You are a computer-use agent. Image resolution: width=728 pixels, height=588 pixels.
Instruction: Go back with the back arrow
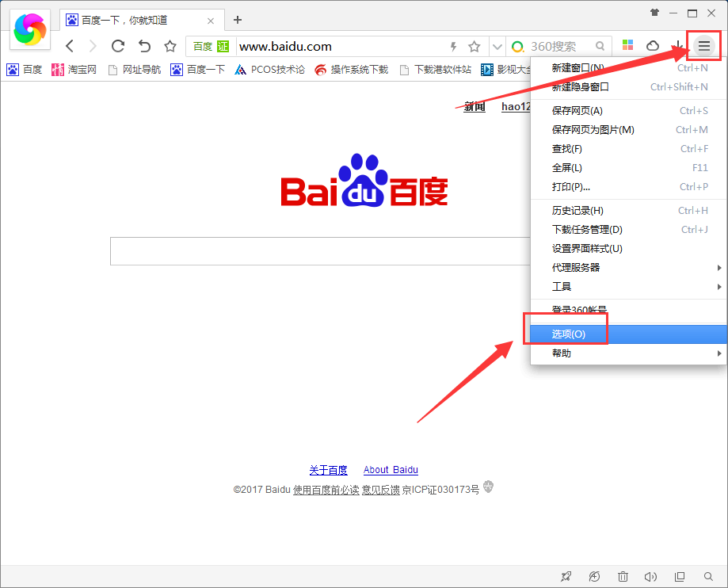tap(70, 46)
